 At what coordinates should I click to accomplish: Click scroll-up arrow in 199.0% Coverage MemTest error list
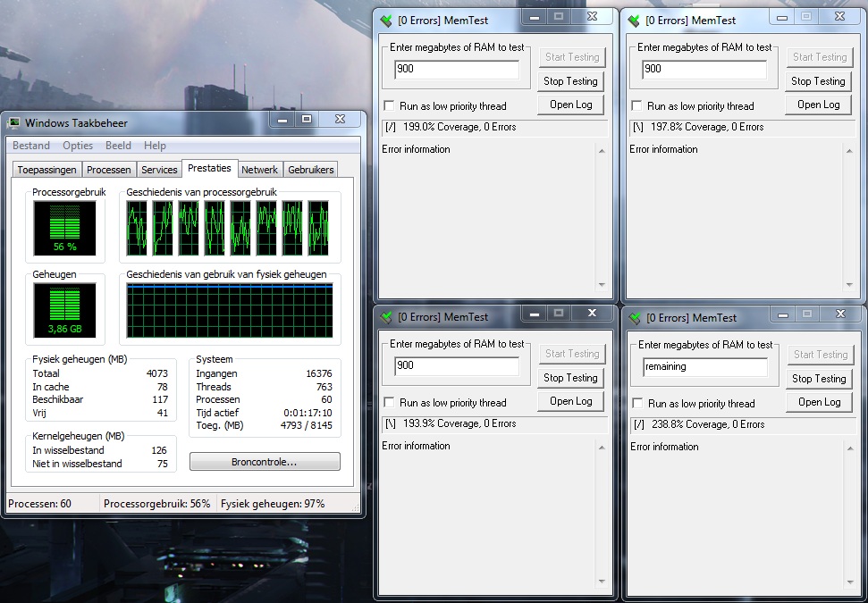coord(602,150)
